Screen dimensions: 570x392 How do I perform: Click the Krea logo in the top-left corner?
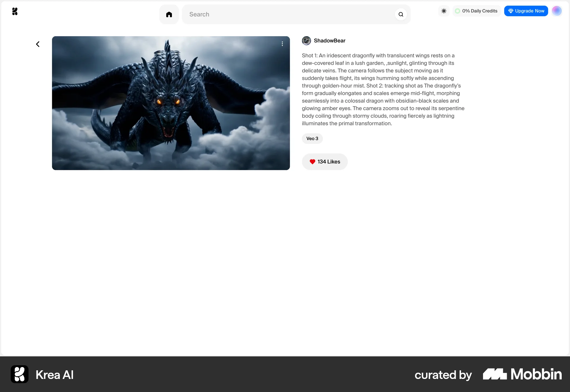click(15, 11)
